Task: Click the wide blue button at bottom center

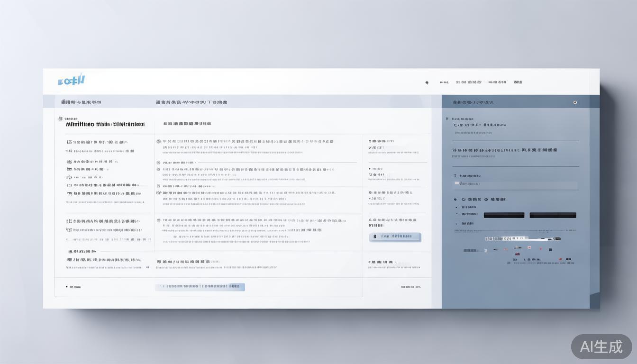Action: coord(200,287)
